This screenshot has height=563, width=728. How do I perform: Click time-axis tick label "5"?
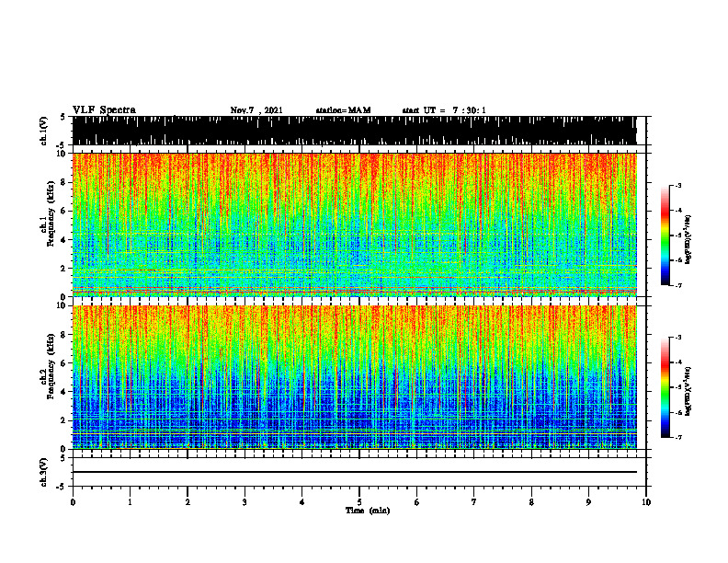(359, 502)
